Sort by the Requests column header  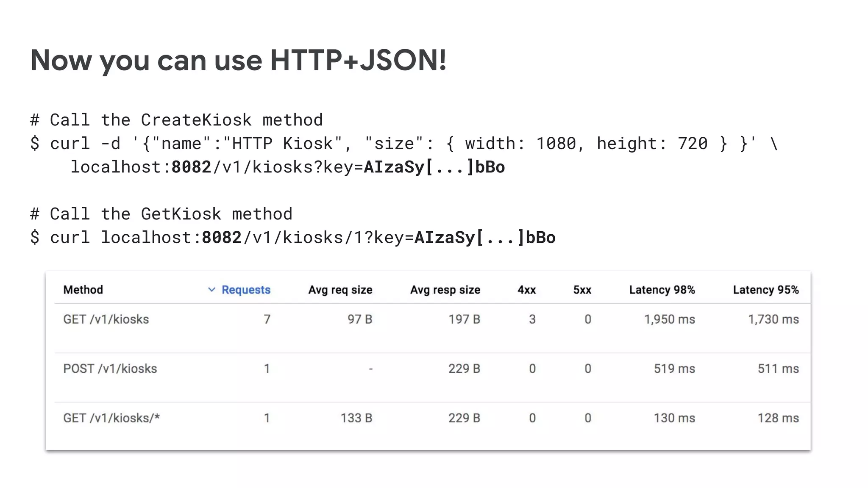click(246, 290)
